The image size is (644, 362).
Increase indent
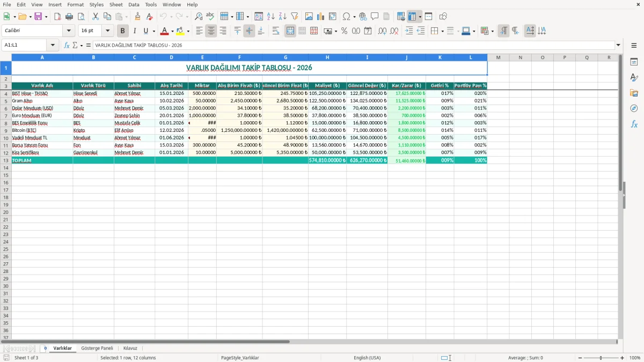(409, 31)
